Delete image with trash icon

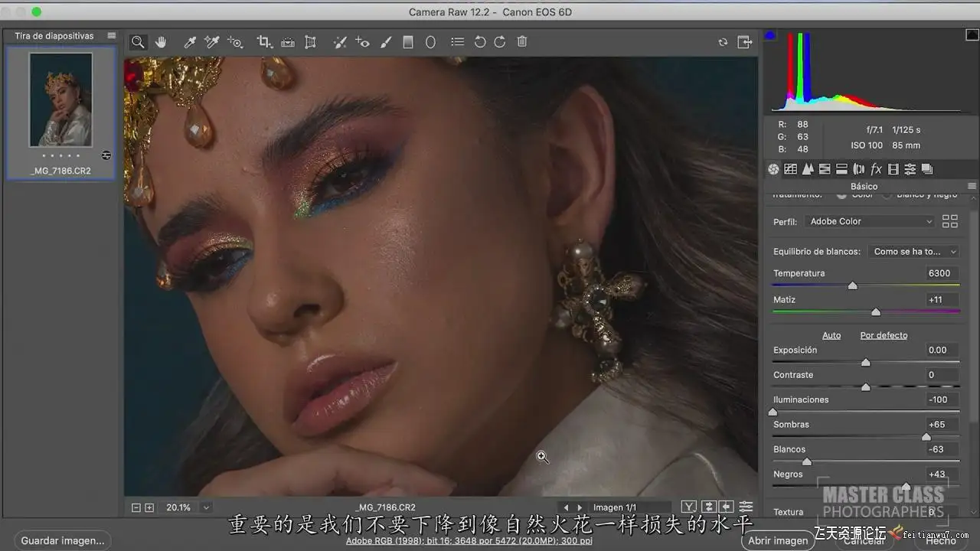(x=522, y=42)
